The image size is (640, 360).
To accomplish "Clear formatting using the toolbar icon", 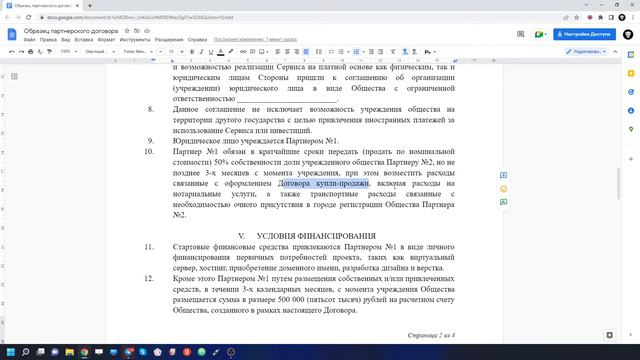I will [393, 52].
